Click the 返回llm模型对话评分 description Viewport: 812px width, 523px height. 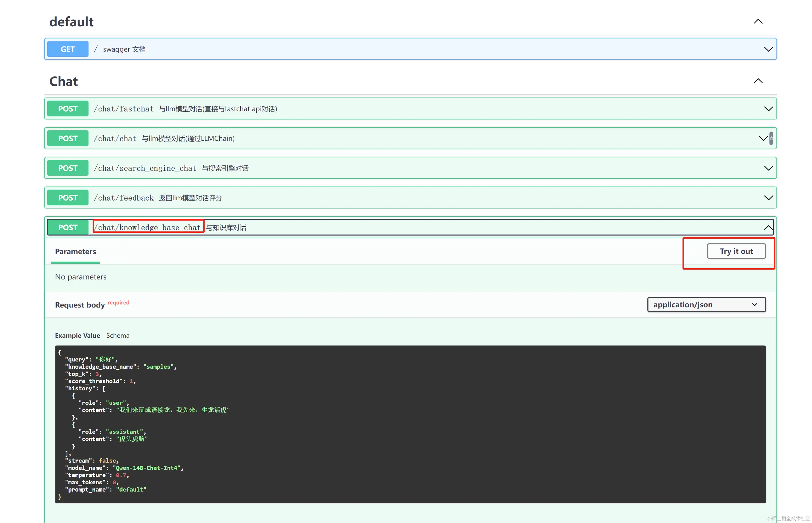pyautogui.click(x=191, y=198)
